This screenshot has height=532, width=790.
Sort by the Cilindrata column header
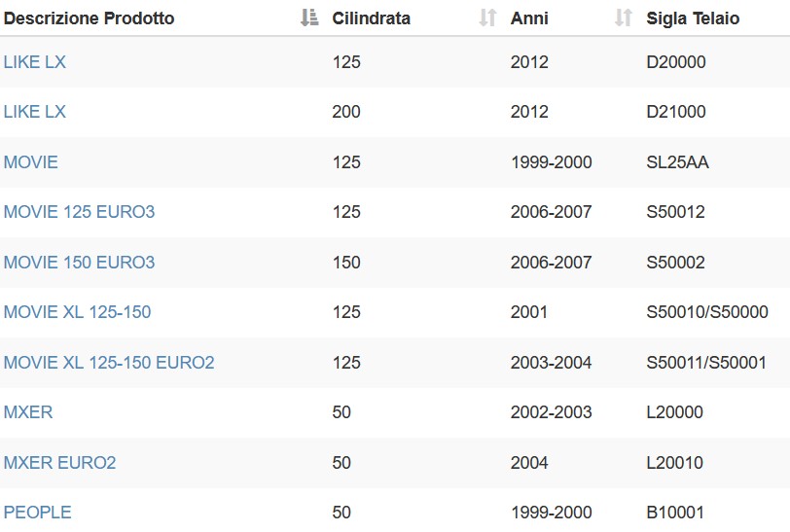point(372,18)
